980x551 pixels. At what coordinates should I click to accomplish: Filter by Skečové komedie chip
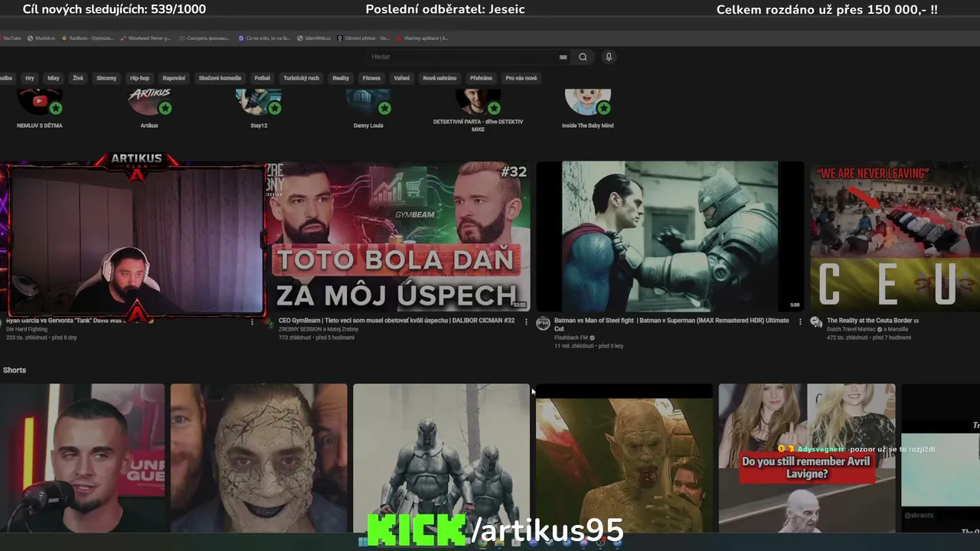220,78
